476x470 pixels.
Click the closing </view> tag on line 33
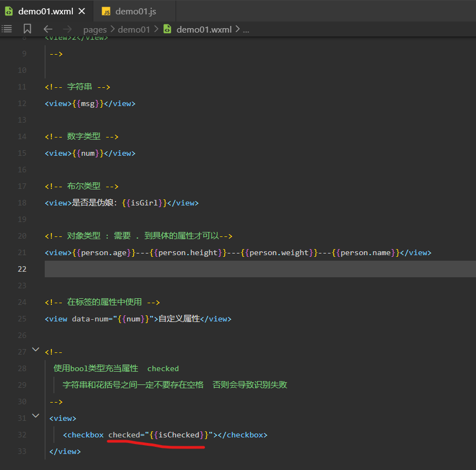[x=65, y=451]
